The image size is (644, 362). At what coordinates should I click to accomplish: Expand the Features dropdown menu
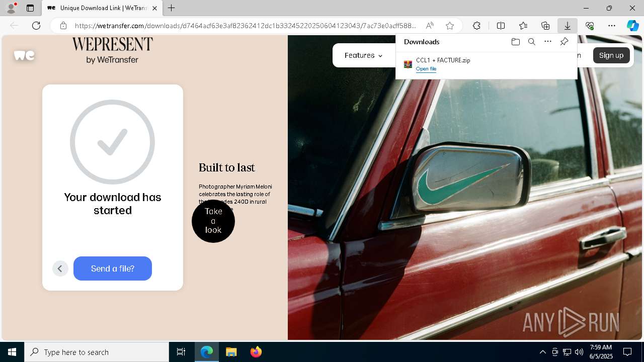[363, 55]
